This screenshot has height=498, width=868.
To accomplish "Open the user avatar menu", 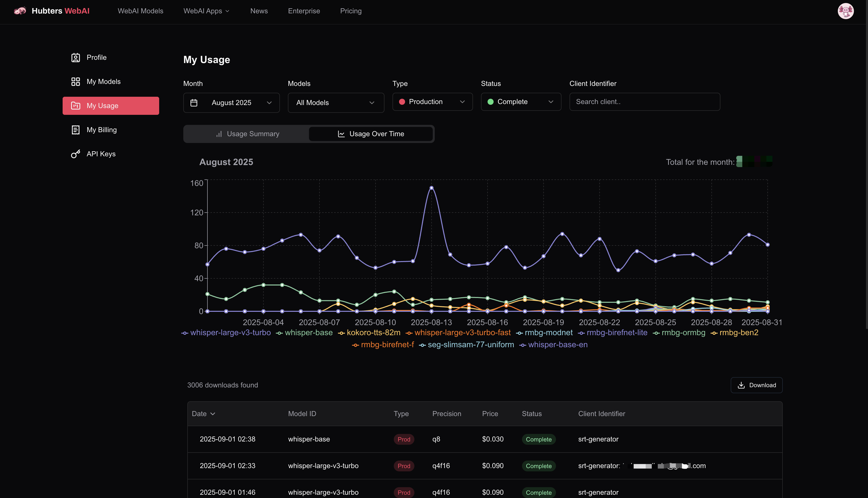I will coord(845,11).
